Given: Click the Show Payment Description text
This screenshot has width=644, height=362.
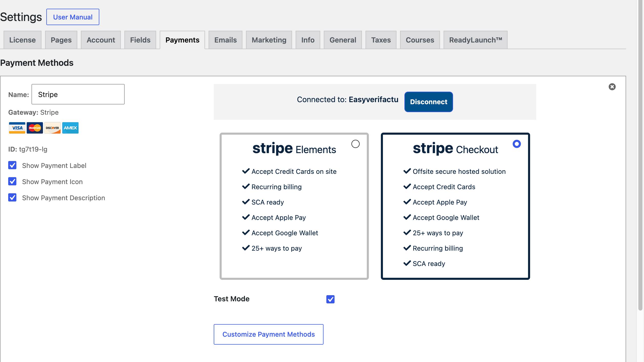Looking at the screenshot, I should 63,198.
